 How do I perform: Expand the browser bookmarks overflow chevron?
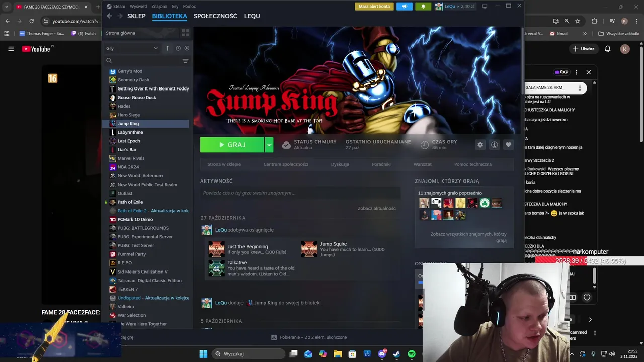(x=585, y=34)
